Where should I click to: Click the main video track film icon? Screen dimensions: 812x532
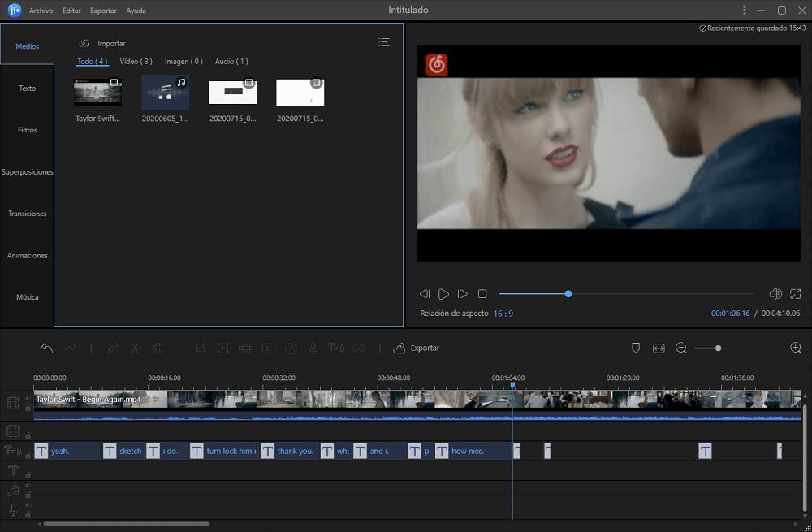(13, 403)
